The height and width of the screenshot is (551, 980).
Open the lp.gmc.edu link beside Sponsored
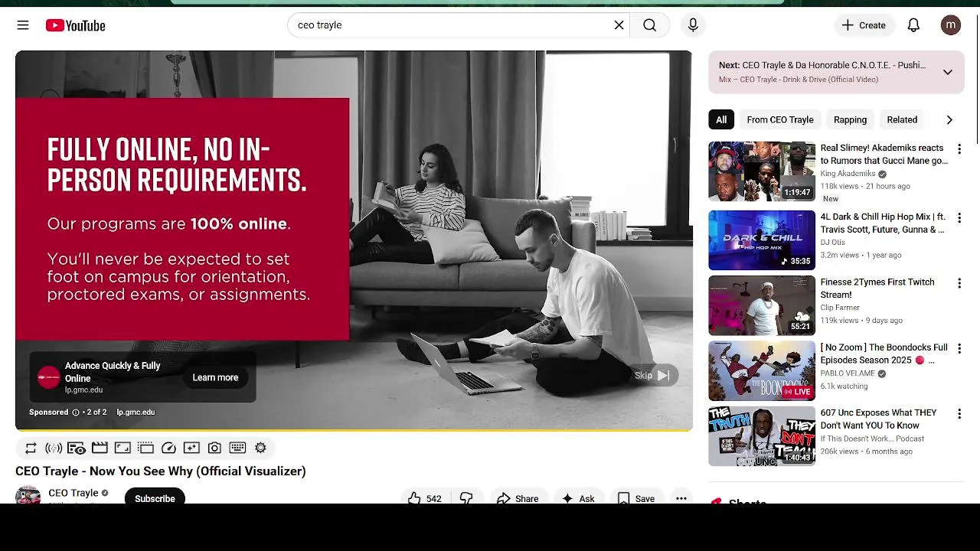pyautogui.click(x=136, y=412)
